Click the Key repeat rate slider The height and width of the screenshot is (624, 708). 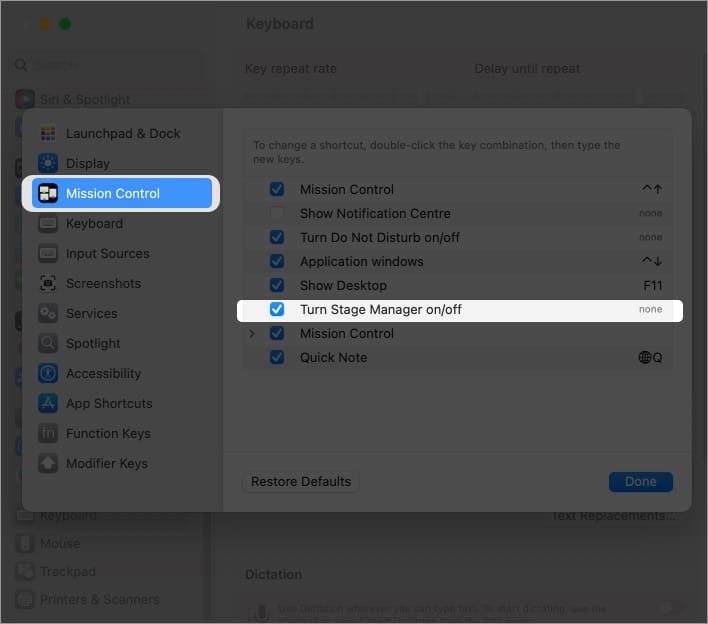pyautogui.click(x=332, y=96)
